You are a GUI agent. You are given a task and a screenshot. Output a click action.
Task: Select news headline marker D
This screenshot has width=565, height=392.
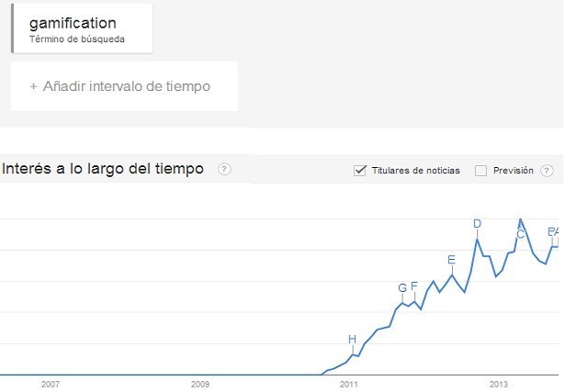coord(477,223)
